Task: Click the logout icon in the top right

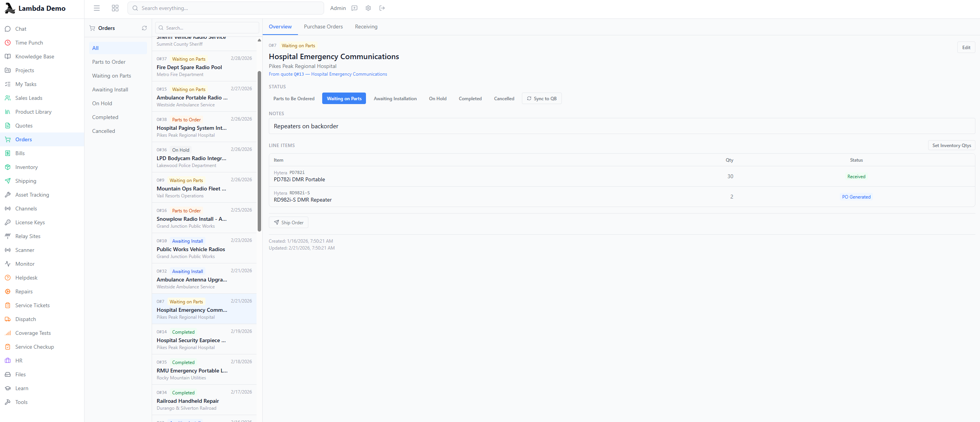Action: pos(382,8)
